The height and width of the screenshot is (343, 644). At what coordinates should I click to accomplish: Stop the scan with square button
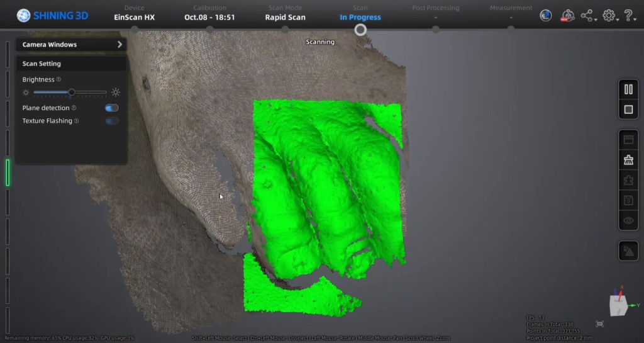click(628, 110)
